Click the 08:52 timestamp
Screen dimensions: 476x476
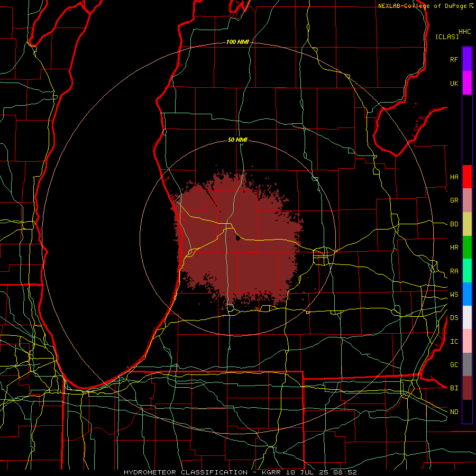pos(346,472)
